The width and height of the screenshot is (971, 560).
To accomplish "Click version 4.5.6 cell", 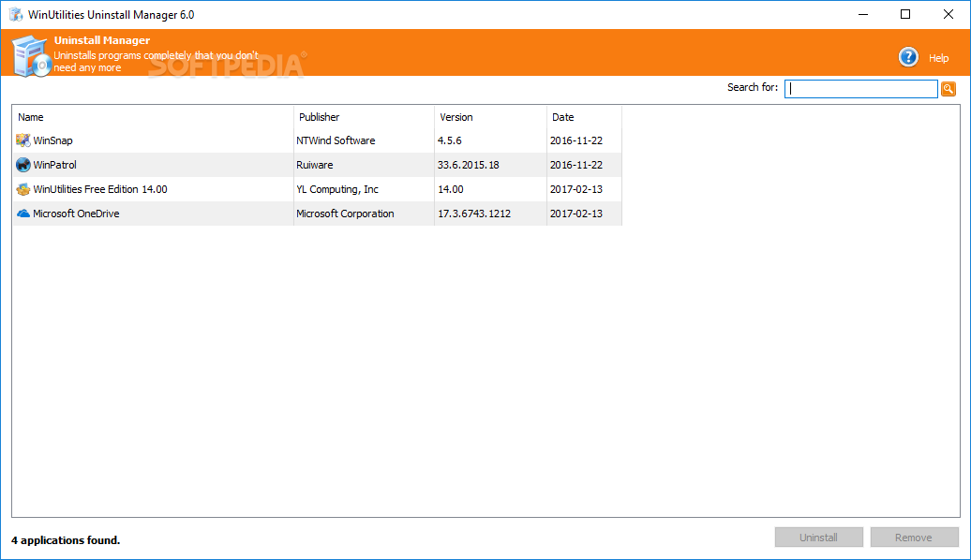I will 450,140.
